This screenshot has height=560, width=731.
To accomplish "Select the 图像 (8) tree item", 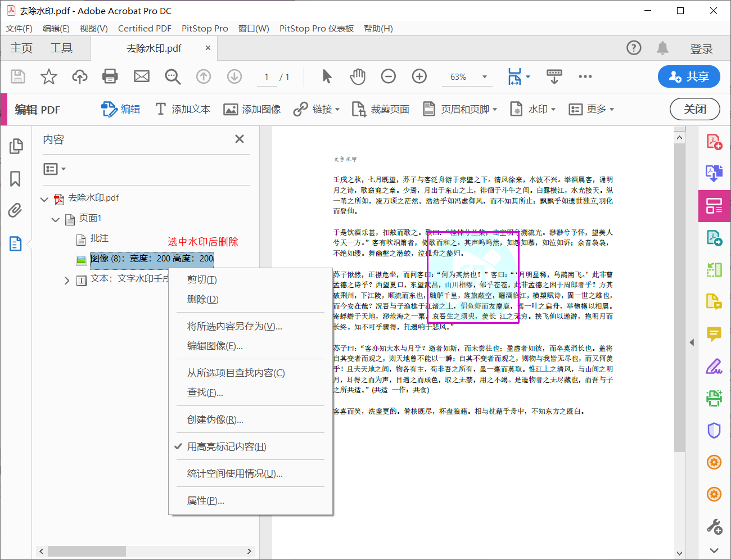I will (152, 259).
